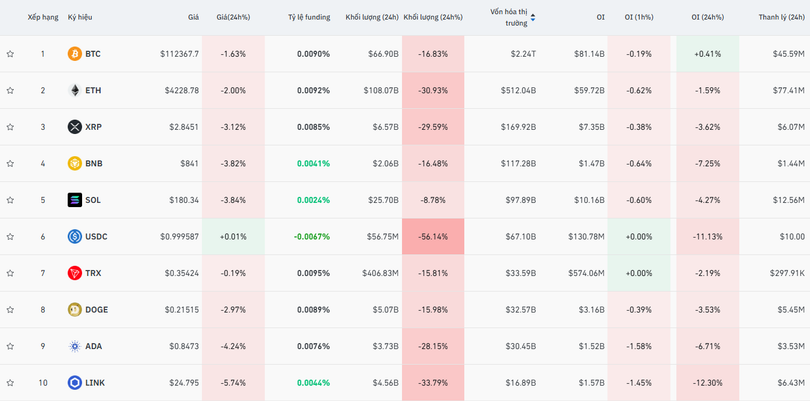Click the USDC coin icon
Viewport: 810px width, 401px height.
pyautogui.click(x=74, y=237)
